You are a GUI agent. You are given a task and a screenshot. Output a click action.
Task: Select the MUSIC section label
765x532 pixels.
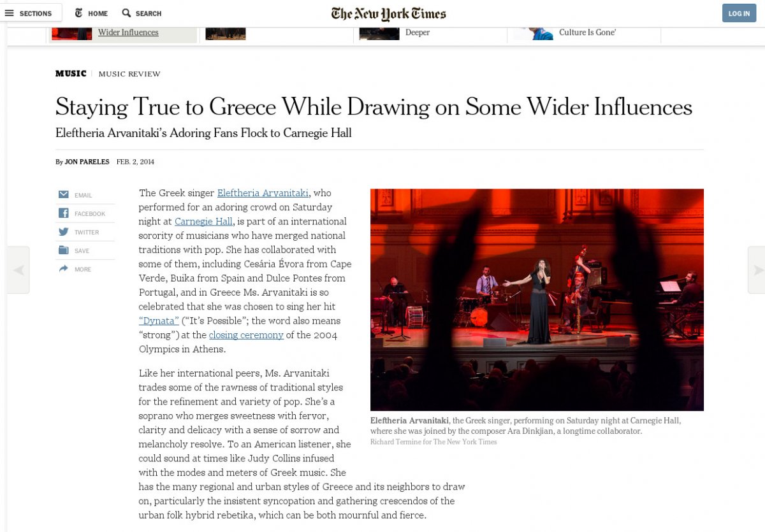(71, 74)
